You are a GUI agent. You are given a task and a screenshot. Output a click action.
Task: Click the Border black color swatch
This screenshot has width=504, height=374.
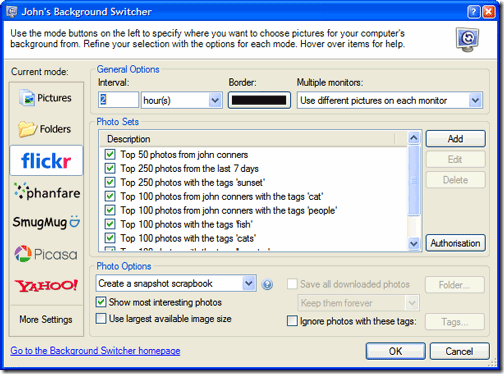[259, 100]
